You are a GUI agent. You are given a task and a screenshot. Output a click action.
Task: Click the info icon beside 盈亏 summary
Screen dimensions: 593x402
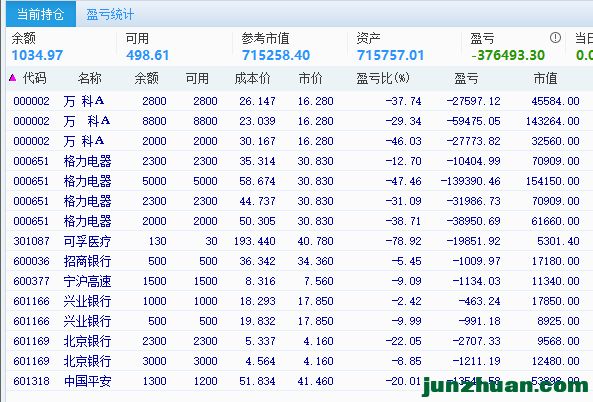click(555, 38)
